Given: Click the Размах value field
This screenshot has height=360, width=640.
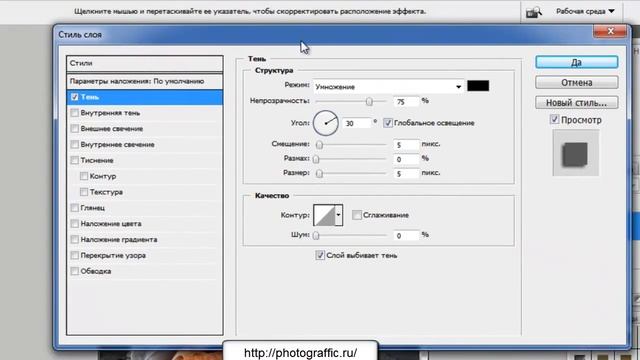Looking at the screenshot, I should [x=406, y=159].
